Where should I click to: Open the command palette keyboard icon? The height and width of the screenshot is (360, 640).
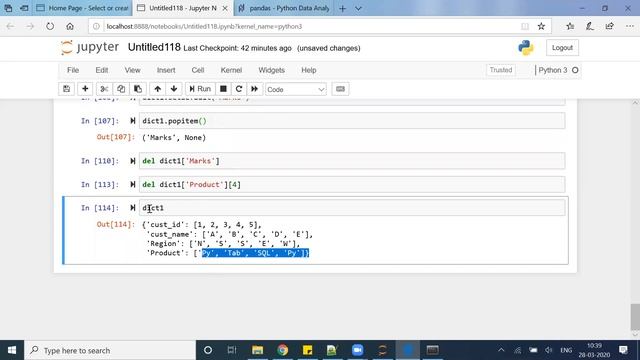340,89
